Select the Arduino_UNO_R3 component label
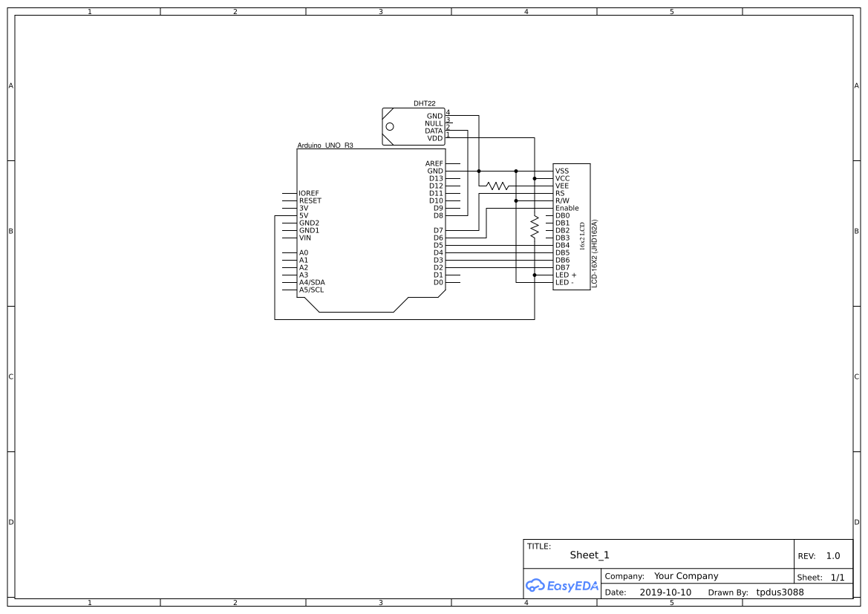The height and width of the screenshot is (614, 868). click(x=325, y=146)
